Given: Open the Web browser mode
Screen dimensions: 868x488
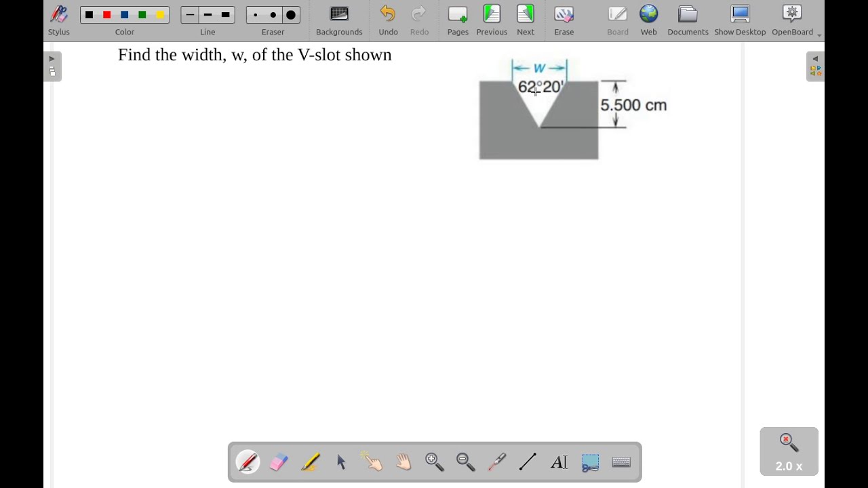Looking at the screenshot, I should 649,20.
